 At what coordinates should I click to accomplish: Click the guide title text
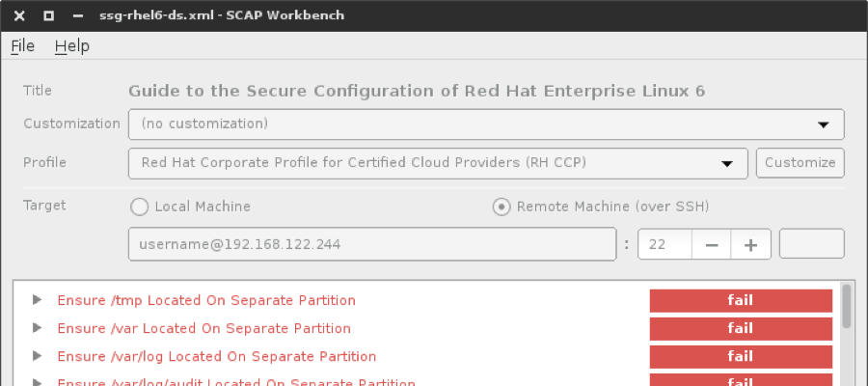417,91
